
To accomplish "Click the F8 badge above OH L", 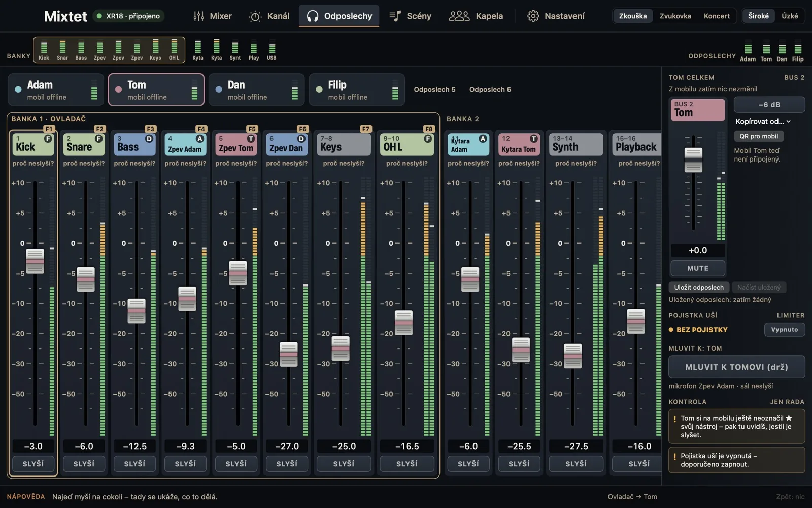I will (x=429, y=129).
